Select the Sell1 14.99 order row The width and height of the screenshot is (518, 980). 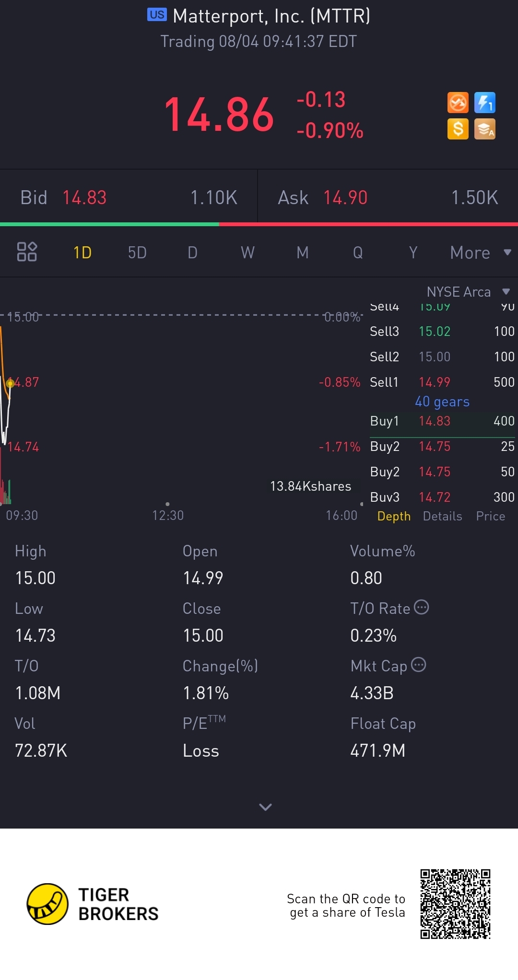(x=442, y=382)
